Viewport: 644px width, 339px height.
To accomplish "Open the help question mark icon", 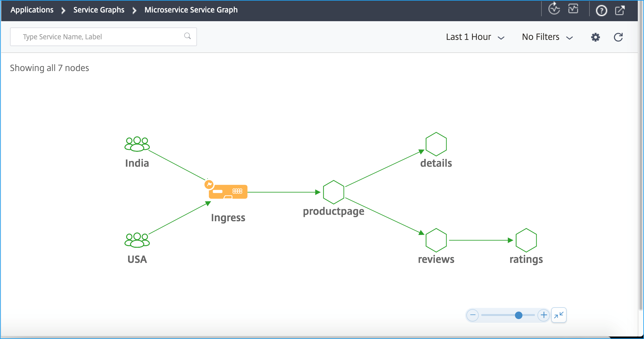I will click(601, 11).
